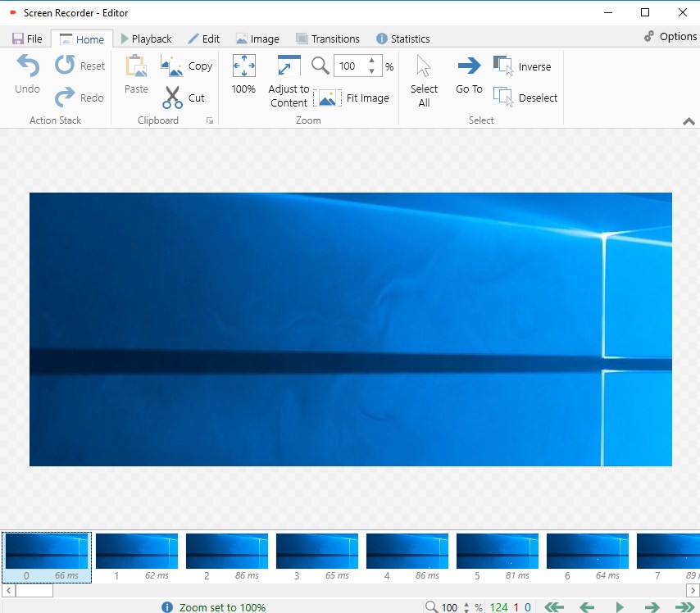Go to previous frame arrow

587,607
